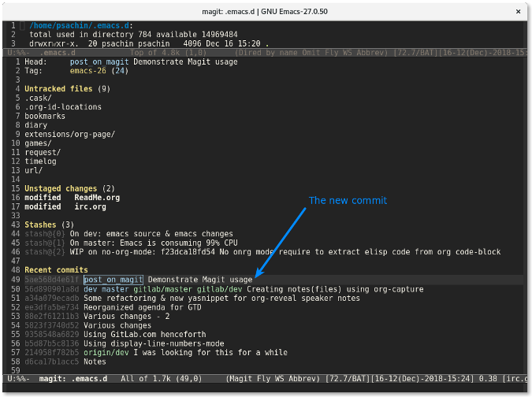This screenshot has height=397, width=532.
Task: Click the bottom Magit mode line
Action: tap(266, 379)
